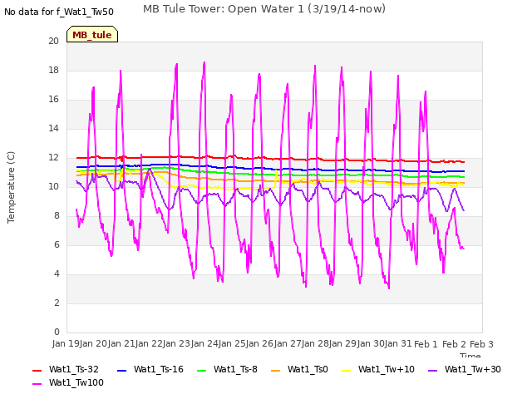532x399 pixels.
Task: Click the magenta Wat1_Tw100 legend swatch
Action: pyautogui.click(x=37, y=383)
